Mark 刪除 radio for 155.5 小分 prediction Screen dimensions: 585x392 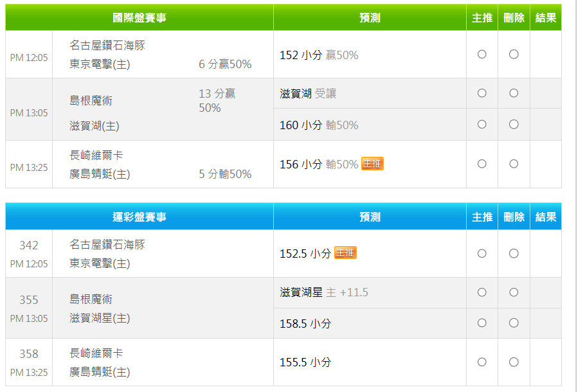pyautogui.click(x=514, y=362)
